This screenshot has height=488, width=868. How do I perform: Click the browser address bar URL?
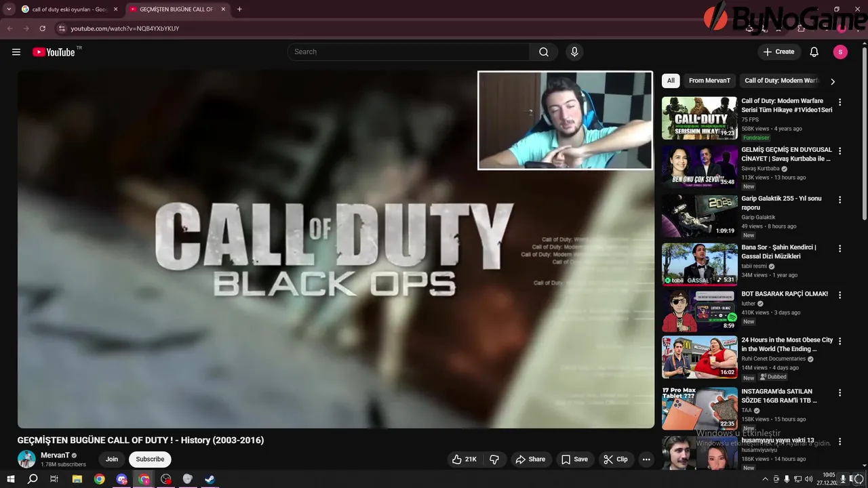pyautogui.click(x=125, y=28)
